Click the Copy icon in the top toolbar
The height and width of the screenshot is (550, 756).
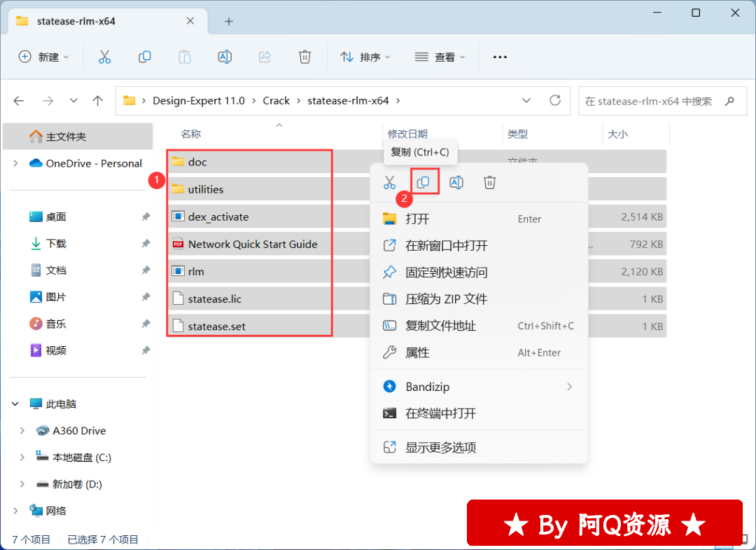coord(145,57)
